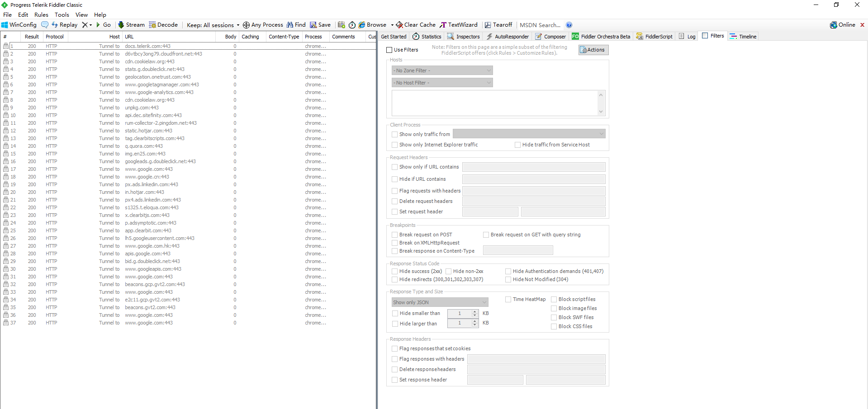The height and width of the screenshot is (409, 868).
Task: Open the Tools menu
Action: click(x=62, y=15)
